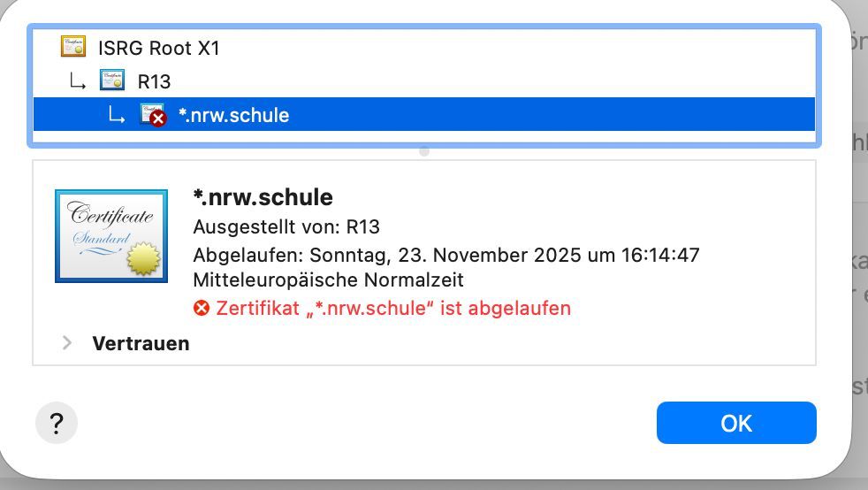Click the 'Mitteleuropäische Normalzeit' text
868x490 pixels.
(328, 280)
